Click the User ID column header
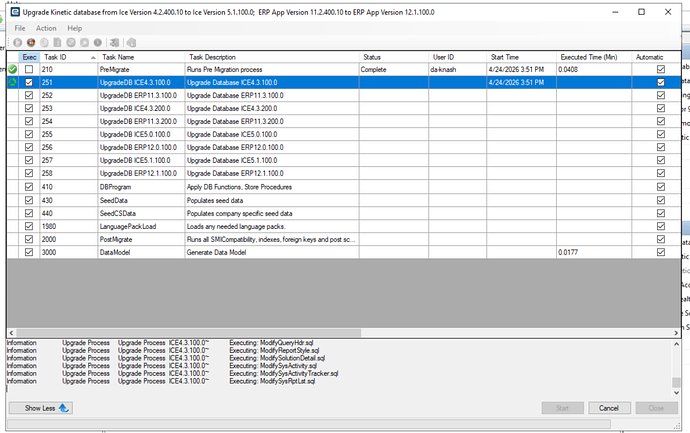The height and width of the screenshot is (433, 690). click(x=458, y=57)
